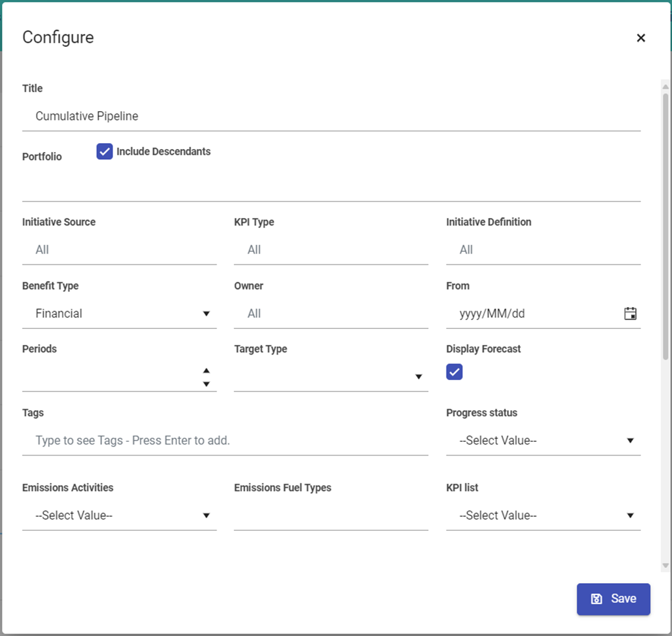Click the scrollbar down arrow
This screenshot has height=636, width=672.
665,566
